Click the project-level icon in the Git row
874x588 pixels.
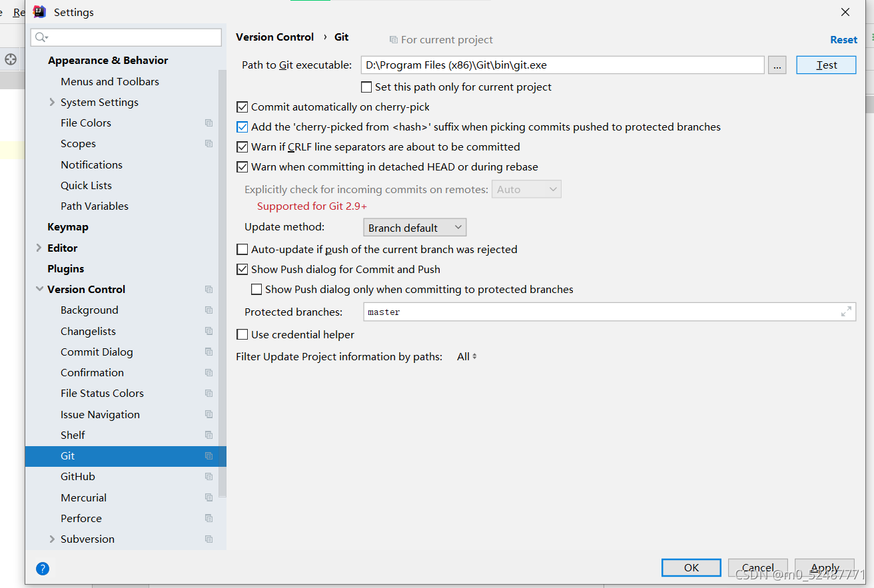coord(209,456)
